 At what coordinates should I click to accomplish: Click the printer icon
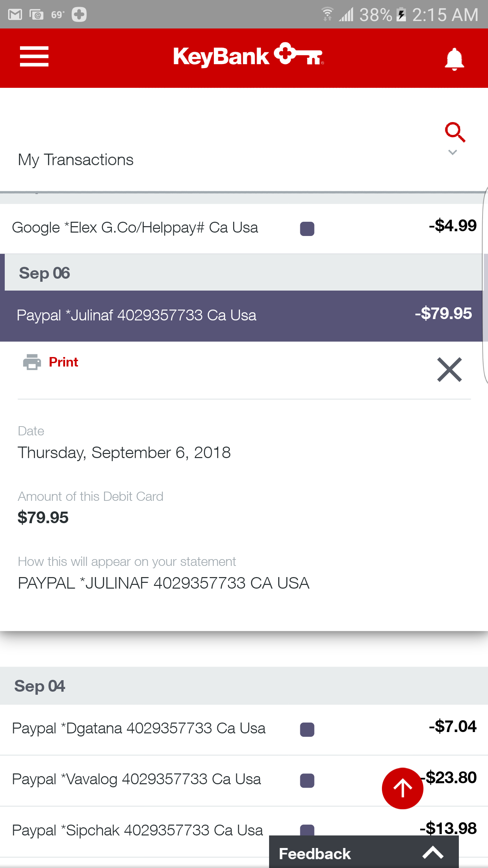coord(32,362)
